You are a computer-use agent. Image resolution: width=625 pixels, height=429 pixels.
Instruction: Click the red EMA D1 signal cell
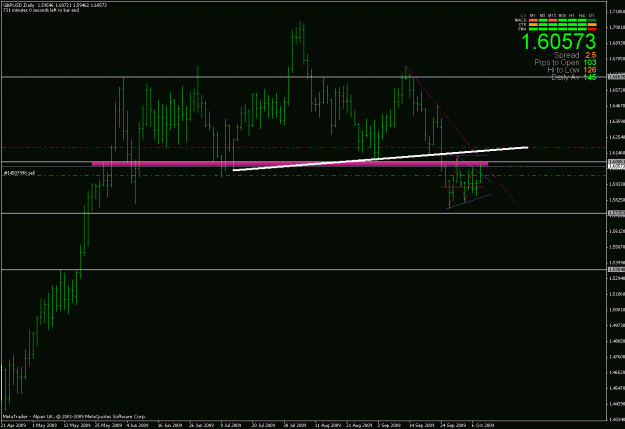click(592, 29)
